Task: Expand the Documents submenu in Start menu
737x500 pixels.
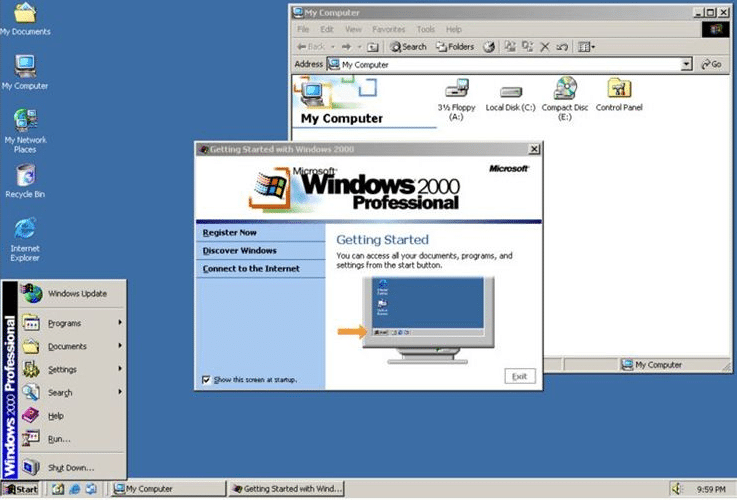Action: 72,346
